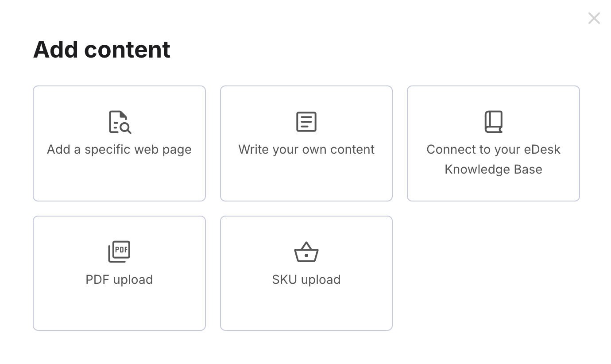This screenshot has width=611, height=364.
Task: Choose the PDF upload option
Action: 119,279
